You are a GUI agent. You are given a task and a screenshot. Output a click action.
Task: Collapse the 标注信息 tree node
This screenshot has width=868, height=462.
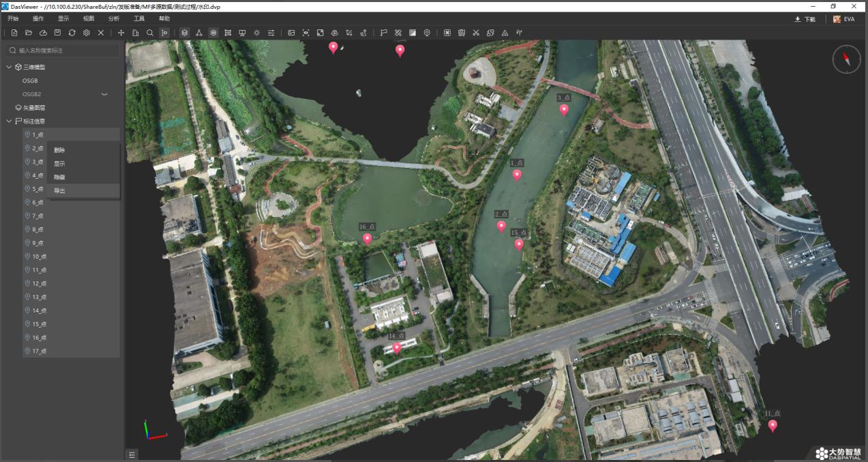tap(10, 121)
